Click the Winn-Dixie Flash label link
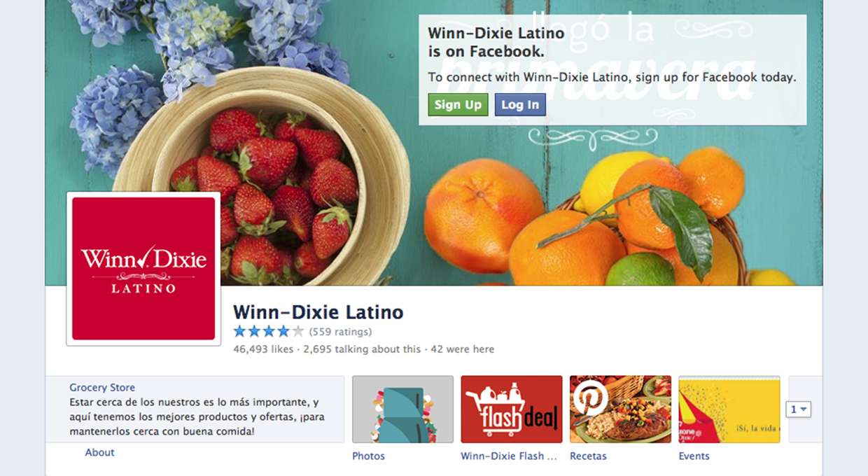 click(509, 456)
